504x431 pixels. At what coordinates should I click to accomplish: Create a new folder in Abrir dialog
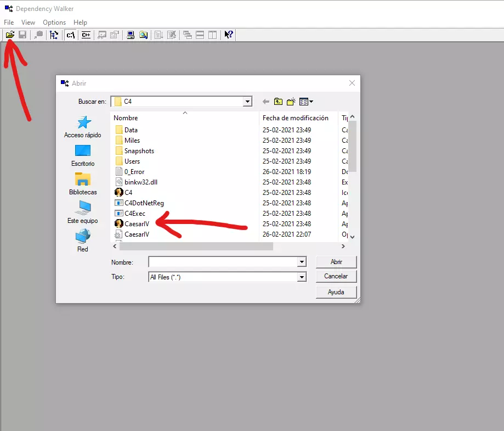tap(291, 102)
